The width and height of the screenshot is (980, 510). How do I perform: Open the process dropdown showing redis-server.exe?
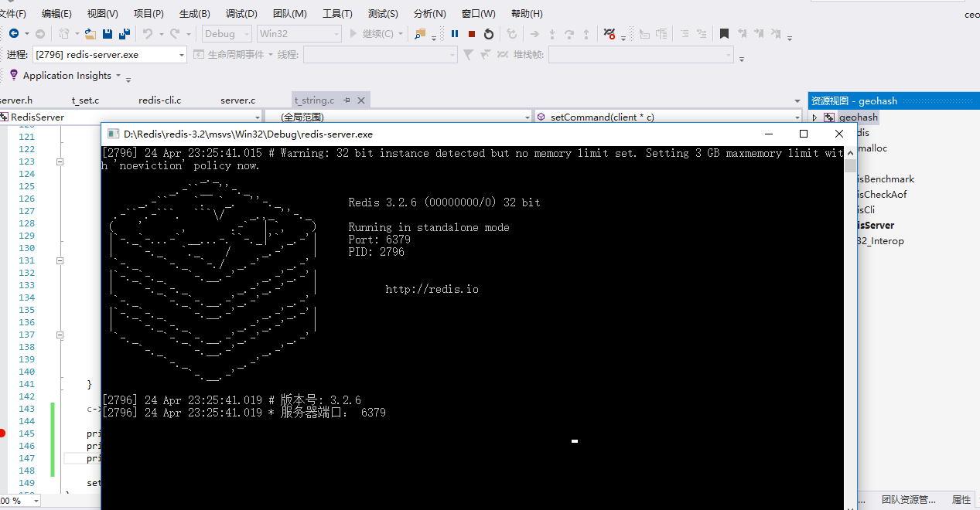pos(109,54)
